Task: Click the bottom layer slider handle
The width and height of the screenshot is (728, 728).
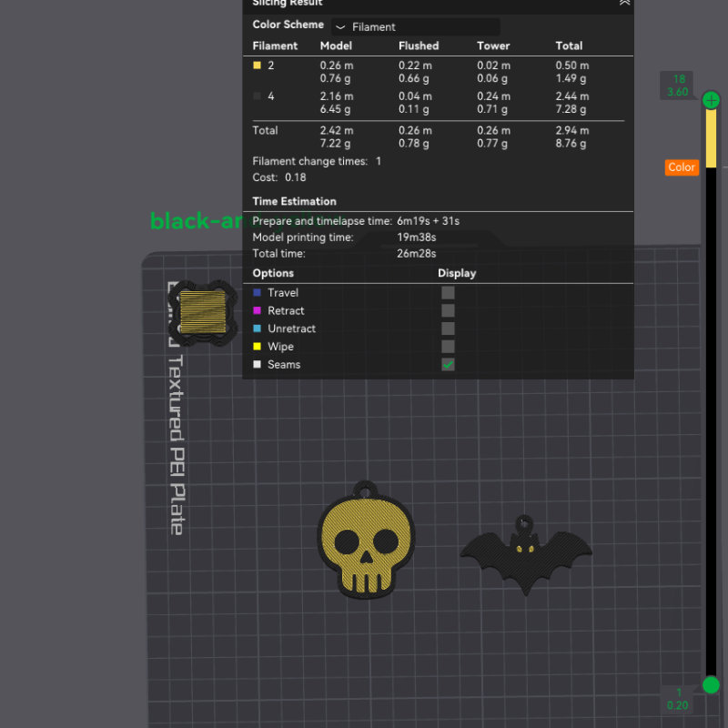Action: [711, 684]
